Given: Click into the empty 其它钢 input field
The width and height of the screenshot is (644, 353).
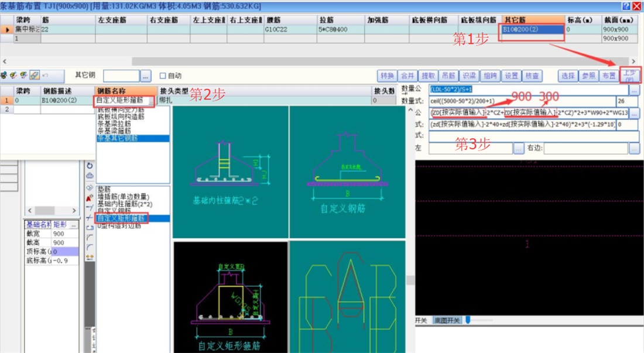Looking at the screenshot, I should 121,76.
